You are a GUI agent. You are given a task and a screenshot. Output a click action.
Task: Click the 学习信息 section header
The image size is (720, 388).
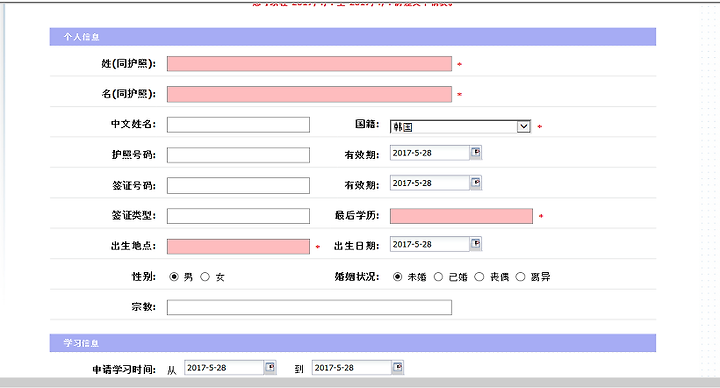click(353, 343)
